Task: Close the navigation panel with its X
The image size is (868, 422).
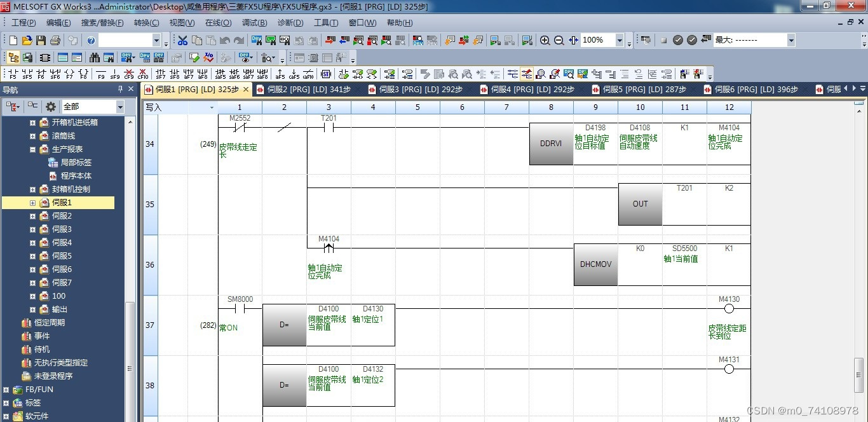Action: point(132,90)
